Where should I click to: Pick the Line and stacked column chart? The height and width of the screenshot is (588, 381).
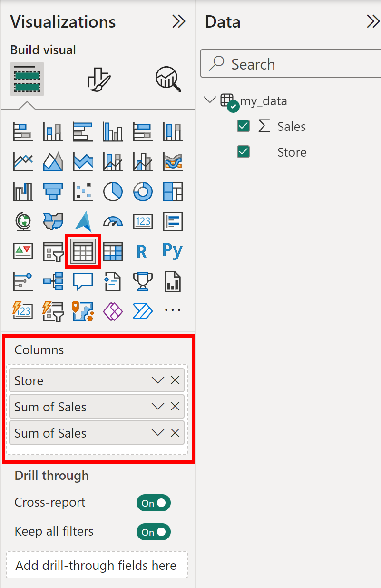point(113,162)
